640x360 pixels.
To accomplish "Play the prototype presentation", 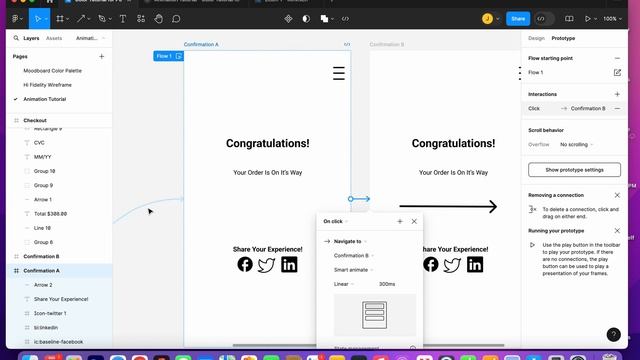I will point(588,19).
